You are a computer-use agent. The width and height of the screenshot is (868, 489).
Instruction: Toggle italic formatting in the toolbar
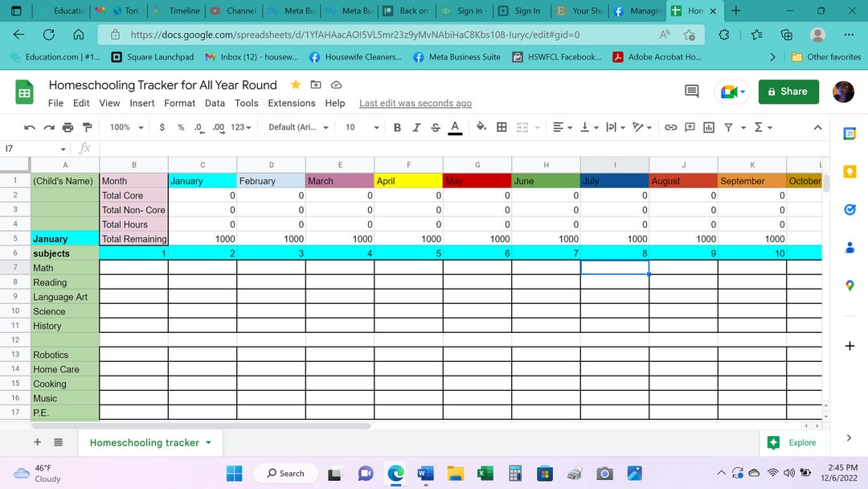[x=416, y=127]
